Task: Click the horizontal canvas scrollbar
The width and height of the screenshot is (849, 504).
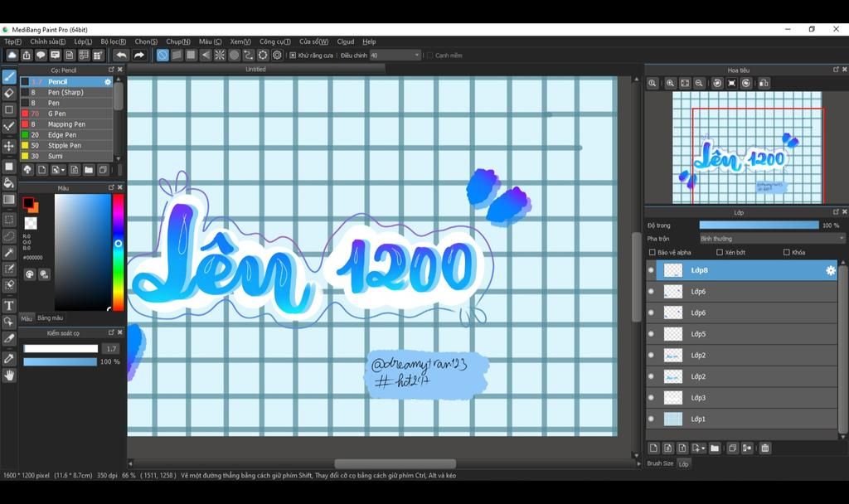Action: click(x=395, y=464)
